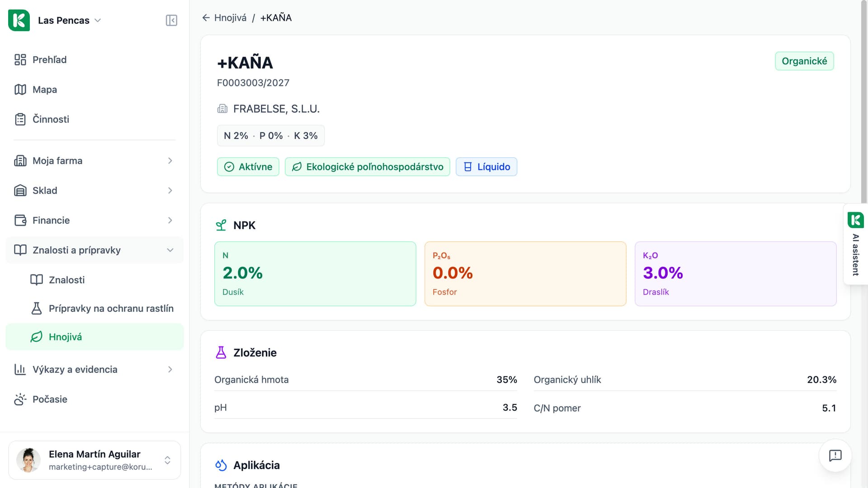Click the page vertical scrollbar
This screenshot has width=868, height=488.
pos(864,102)
